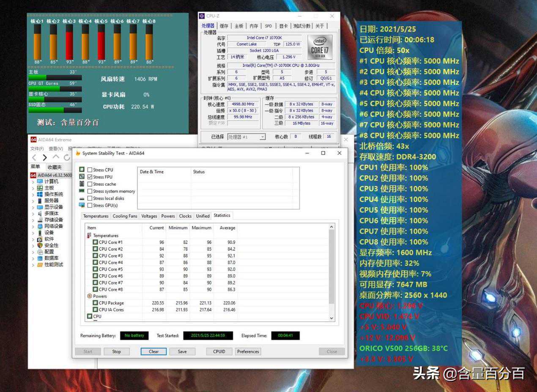Uncheck the Stress FPU checkbox
Image resolution: width=537 pixels, height=392 pixels.
(90, 177)
